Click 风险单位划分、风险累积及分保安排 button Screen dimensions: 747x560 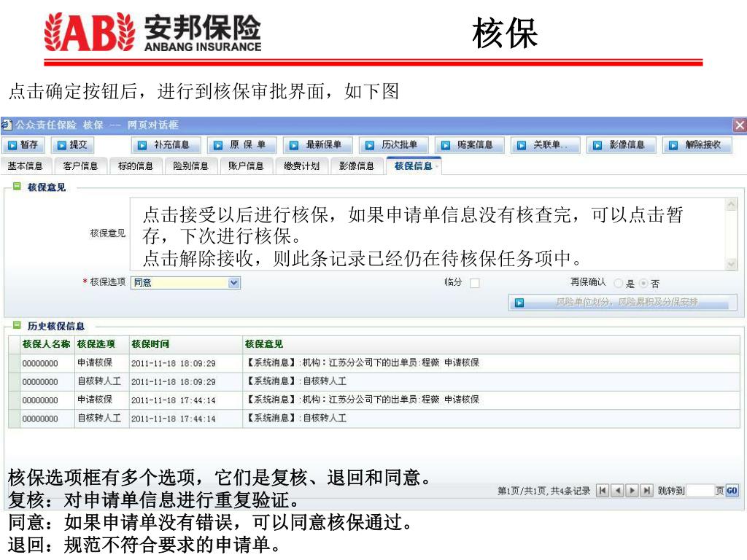tap(623, 303)
